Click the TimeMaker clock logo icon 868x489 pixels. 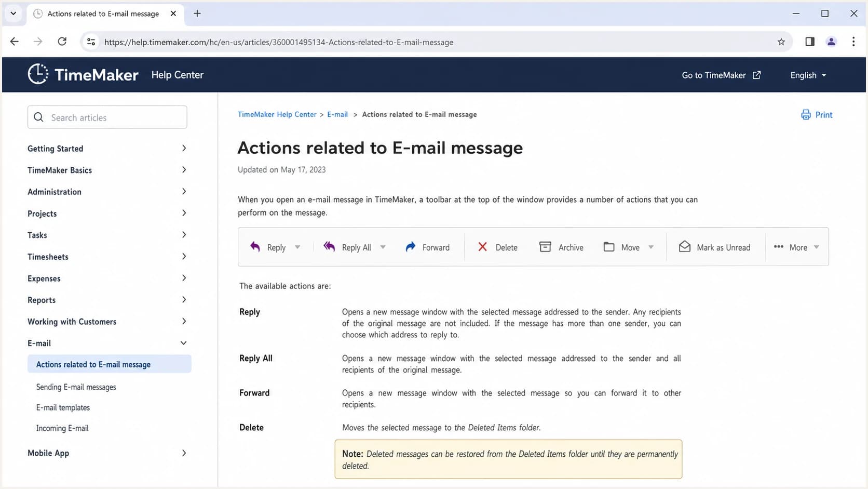38,74
